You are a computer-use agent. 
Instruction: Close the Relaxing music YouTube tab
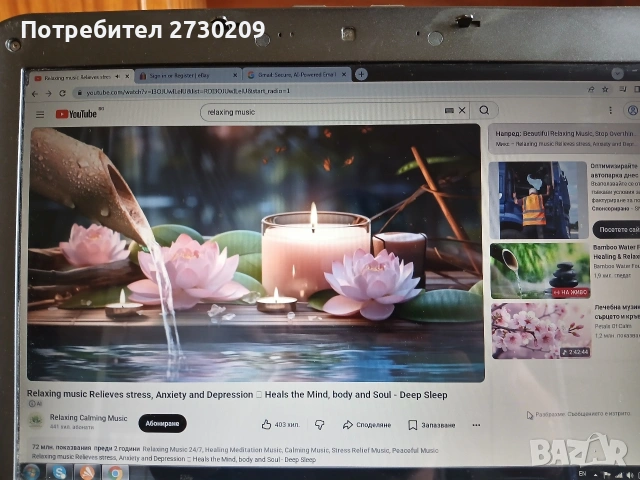127,76
